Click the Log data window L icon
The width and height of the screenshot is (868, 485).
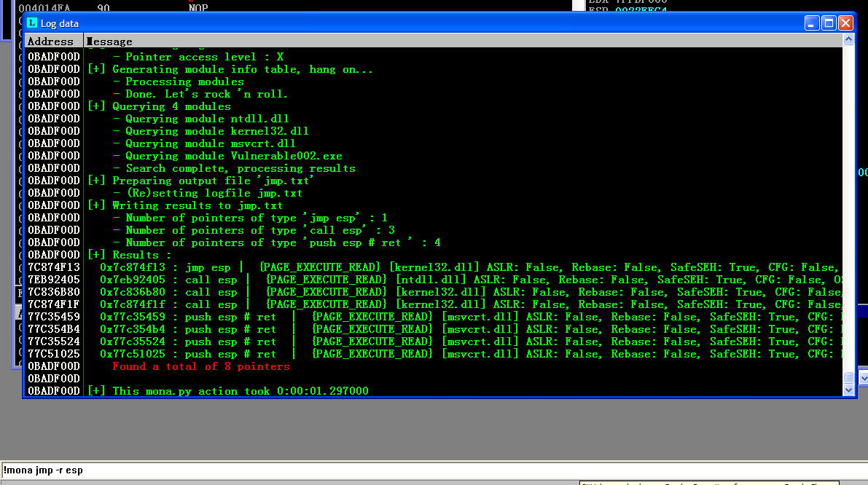pos(31,23)
